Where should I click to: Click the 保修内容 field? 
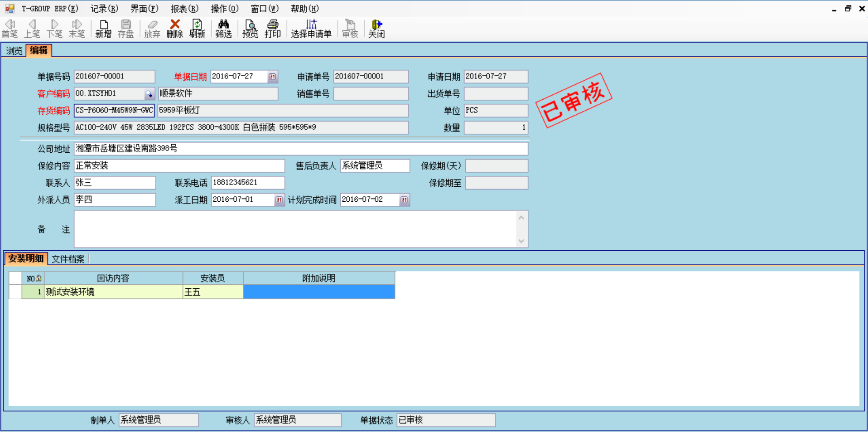(x=179, y=166)
